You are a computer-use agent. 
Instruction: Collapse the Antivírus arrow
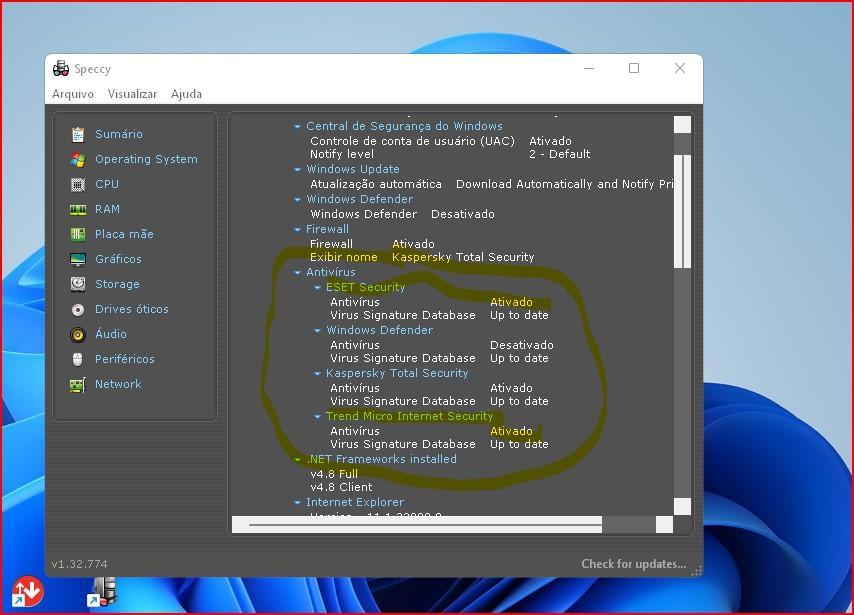pos(297,272)
